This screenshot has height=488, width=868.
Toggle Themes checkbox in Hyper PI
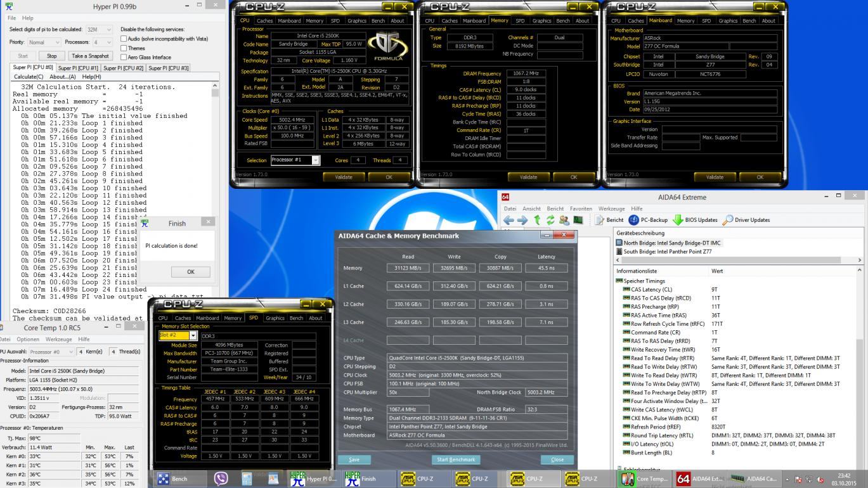tap(124, 48)
